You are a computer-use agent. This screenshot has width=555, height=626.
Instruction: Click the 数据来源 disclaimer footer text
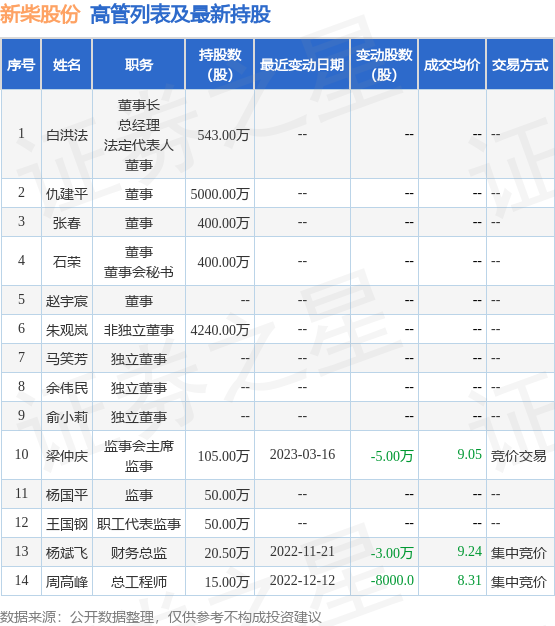(x=161, y=617)
